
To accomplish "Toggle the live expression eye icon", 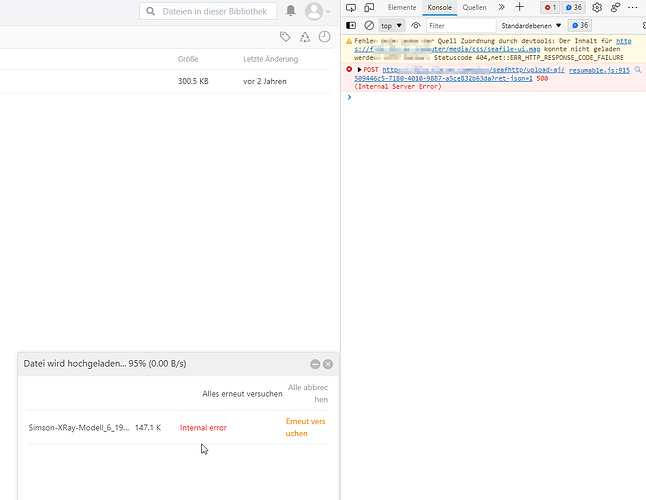I will (416, 25).
